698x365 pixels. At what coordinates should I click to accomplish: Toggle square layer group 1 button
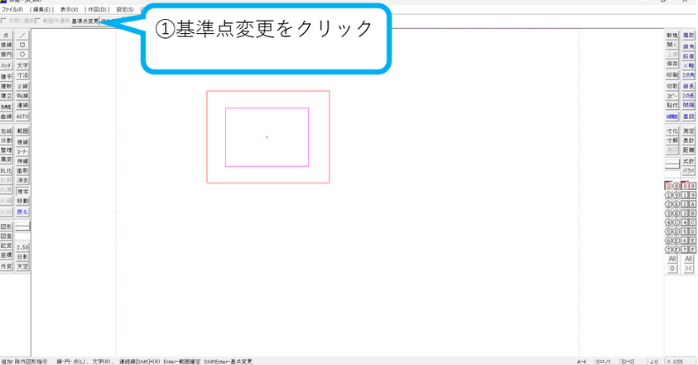[685, 195]
